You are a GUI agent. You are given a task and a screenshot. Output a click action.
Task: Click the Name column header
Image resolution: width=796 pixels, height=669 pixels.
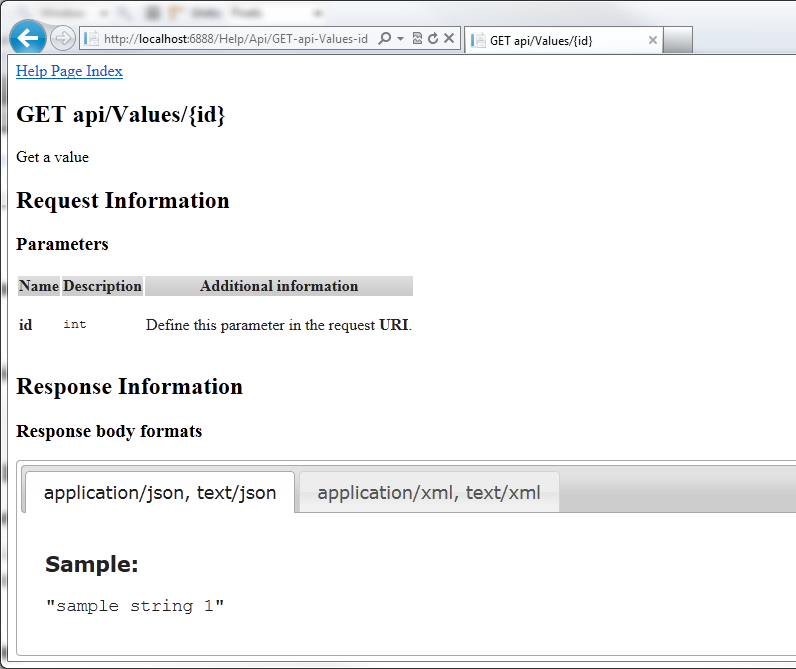[39, 286]
